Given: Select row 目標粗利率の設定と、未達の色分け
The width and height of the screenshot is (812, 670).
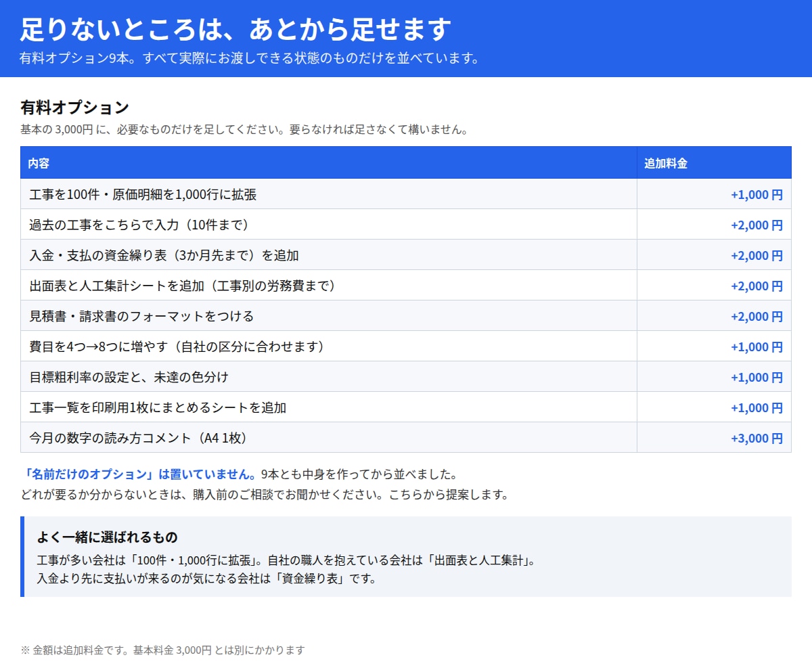Looking at the screenshot, I should click(406, 377).
